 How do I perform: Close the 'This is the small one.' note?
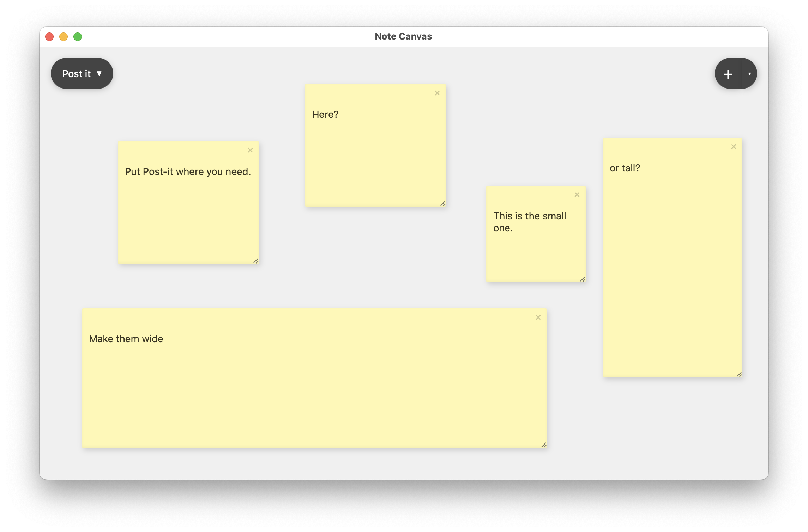[x=577, y=195]
